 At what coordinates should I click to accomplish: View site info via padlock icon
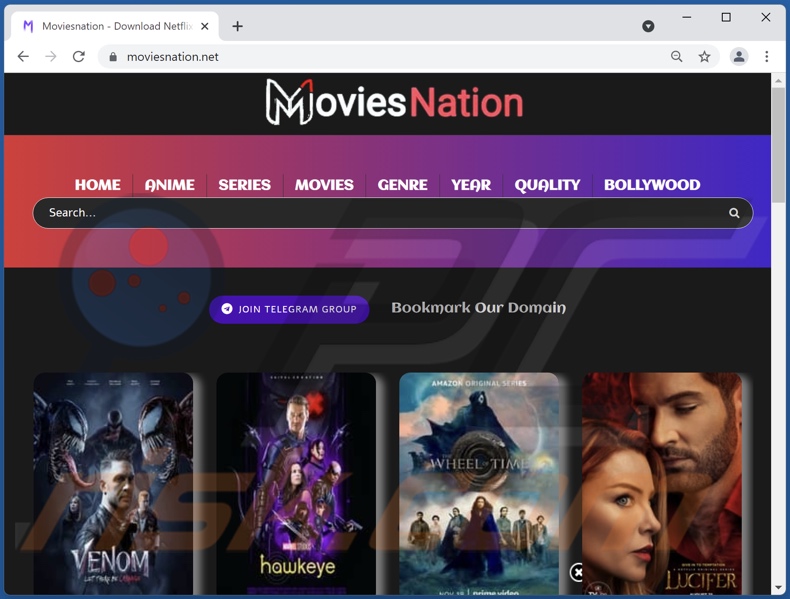coord(113,57)
